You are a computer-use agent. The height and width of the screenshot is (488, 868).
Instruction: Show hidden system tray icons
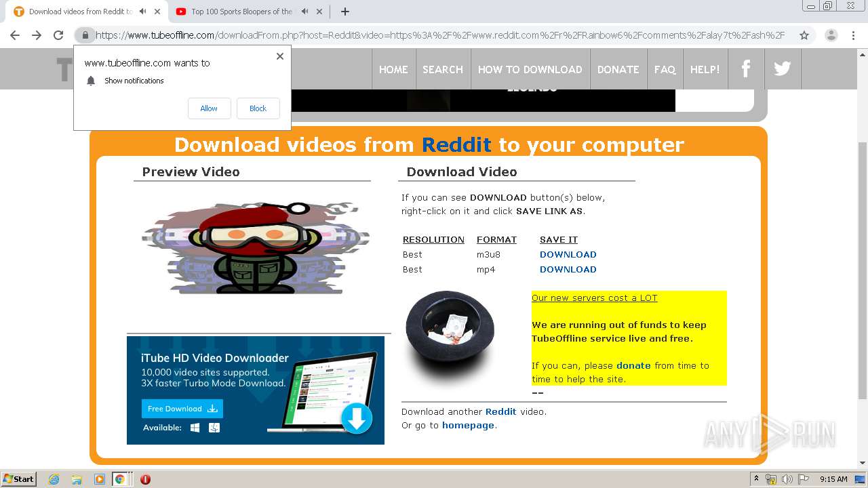[756, 479]
